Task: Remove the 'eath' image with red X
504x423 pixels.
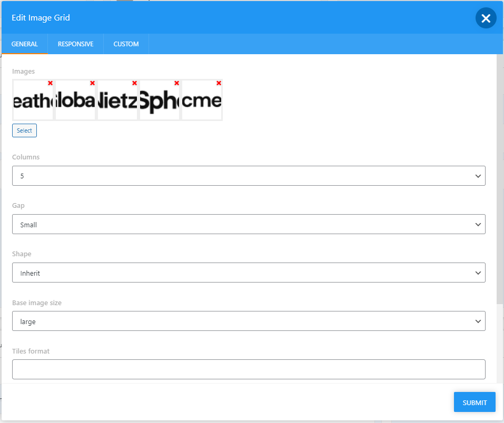Action: [50, 83]
